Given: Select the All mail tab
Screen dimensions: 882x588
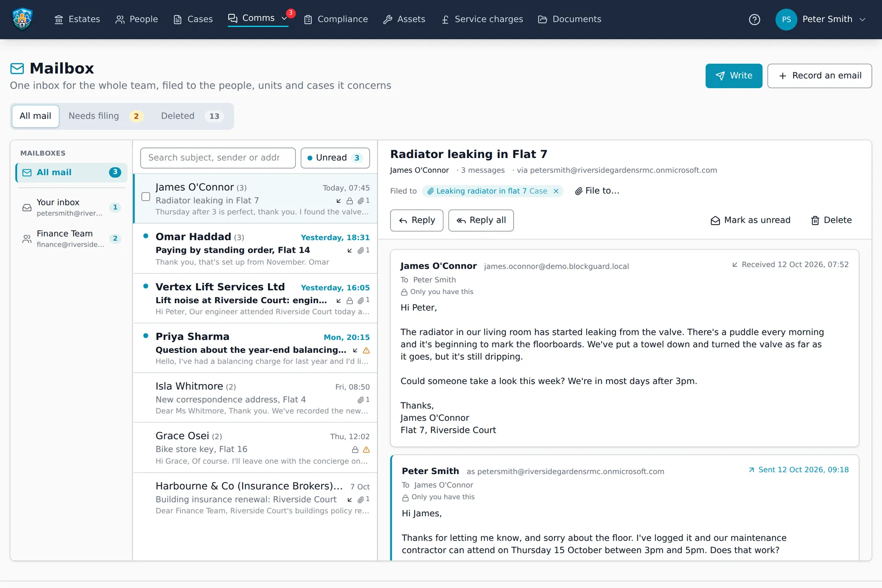Looking at the screenshot, I should 35,116.
